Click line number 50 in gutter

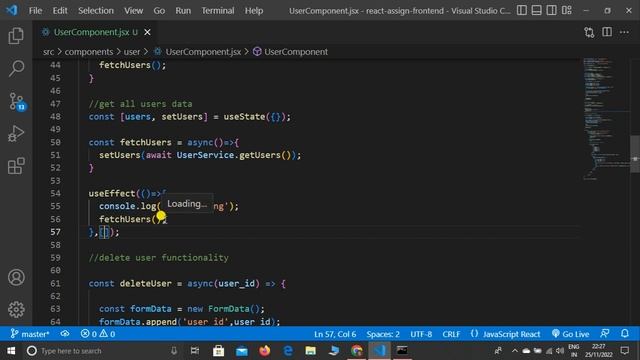click(x=56, y=142)
